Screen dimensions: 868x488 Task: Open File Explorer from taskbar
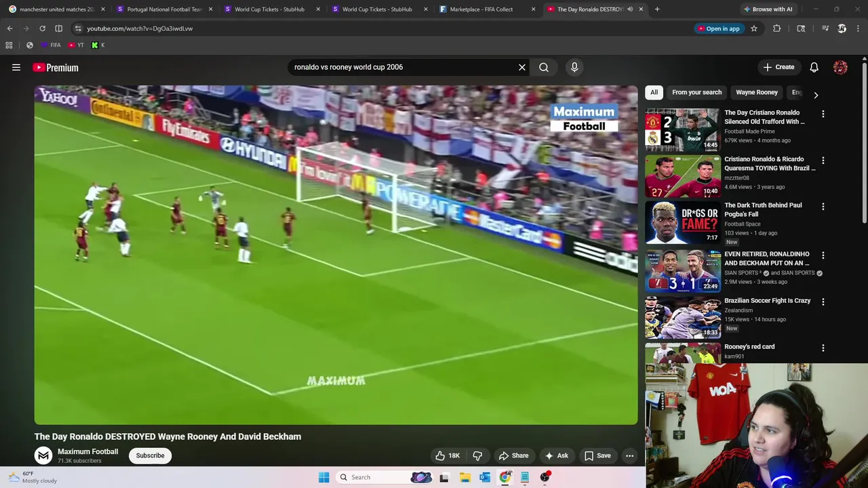[465, 477]
